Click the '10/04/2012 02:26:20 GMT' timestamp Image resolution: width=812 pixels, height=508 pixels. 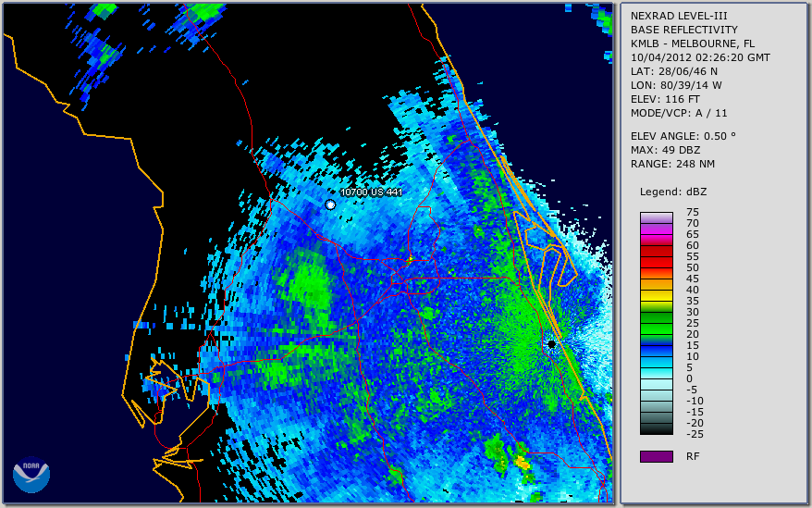tap(700, 57)
